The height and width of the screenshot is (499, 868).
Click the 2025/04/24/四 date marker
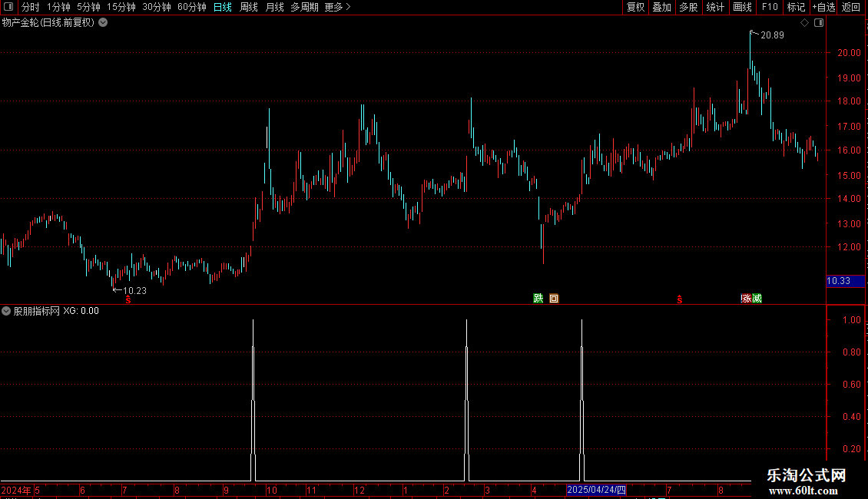pyautogui.click(x=596, y=490)
